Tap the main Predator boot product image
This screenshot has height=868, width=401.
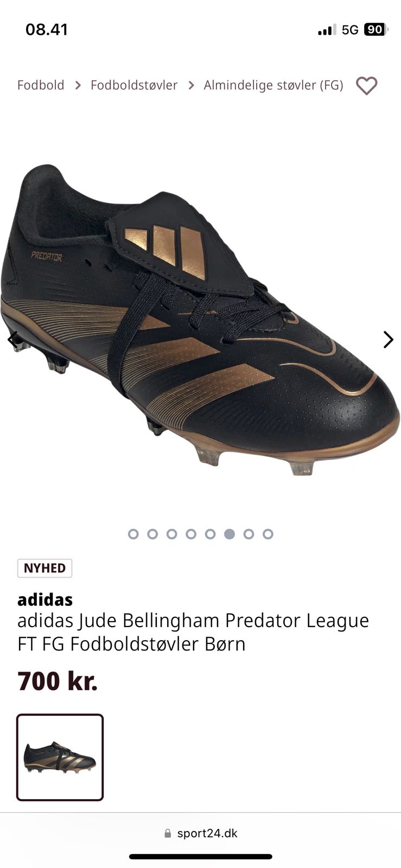[200, 320]
